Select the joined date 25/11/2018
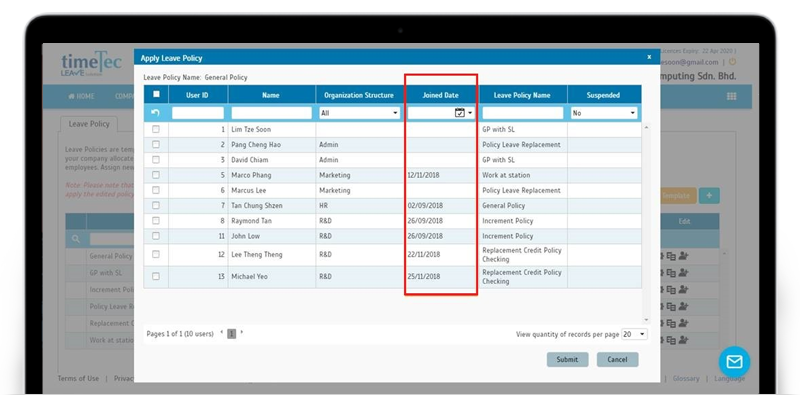The width and height of the screenshot is (800, 395). coord(423,276)
